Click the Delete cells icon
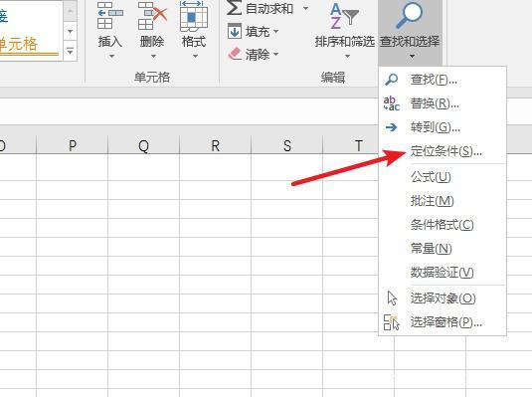The width and height of the screenshot is (532, 397). pos(152,16)
